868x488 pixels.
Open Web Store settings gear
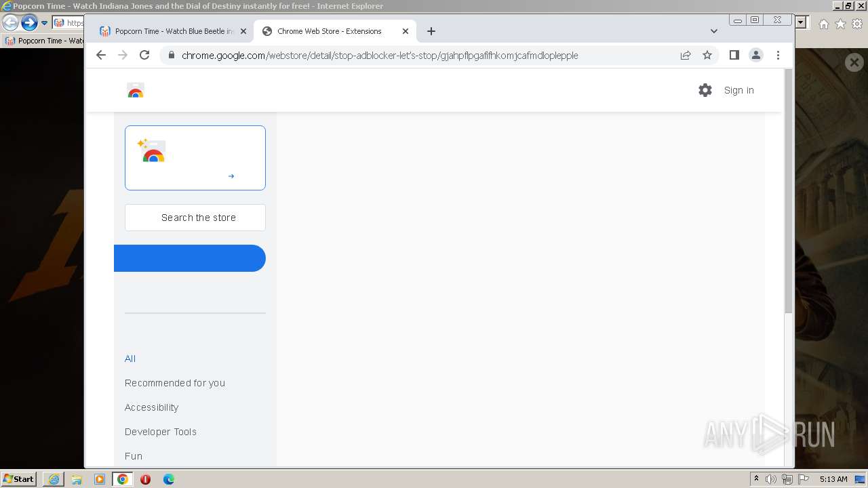[x=705, y=90]
